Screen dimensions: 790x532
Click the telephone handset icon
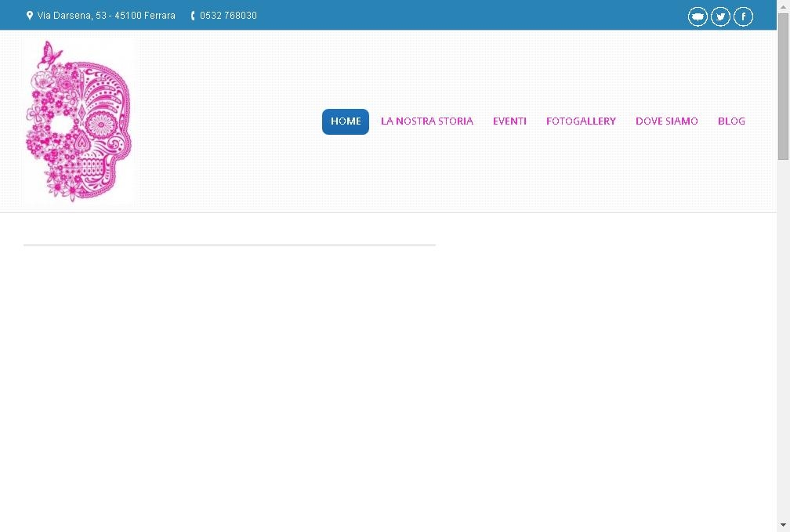[x=193, y=16]
